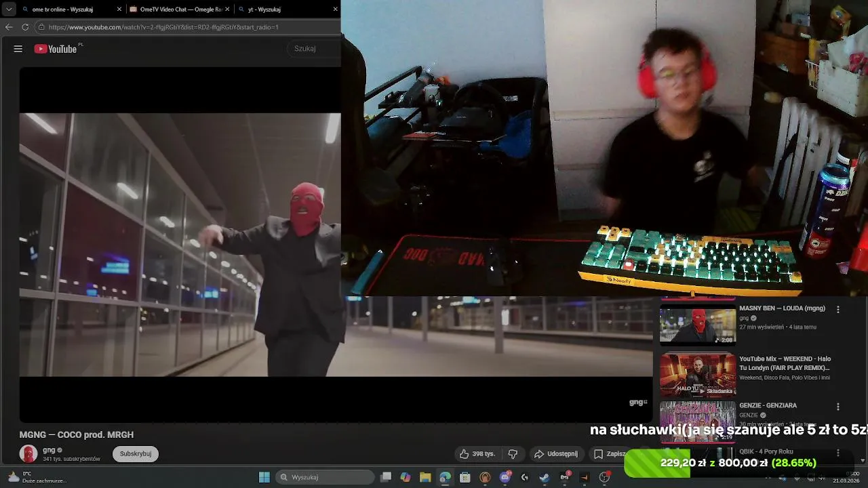
Task: Open Steam from the taskbar
Action: coord(545,477)
